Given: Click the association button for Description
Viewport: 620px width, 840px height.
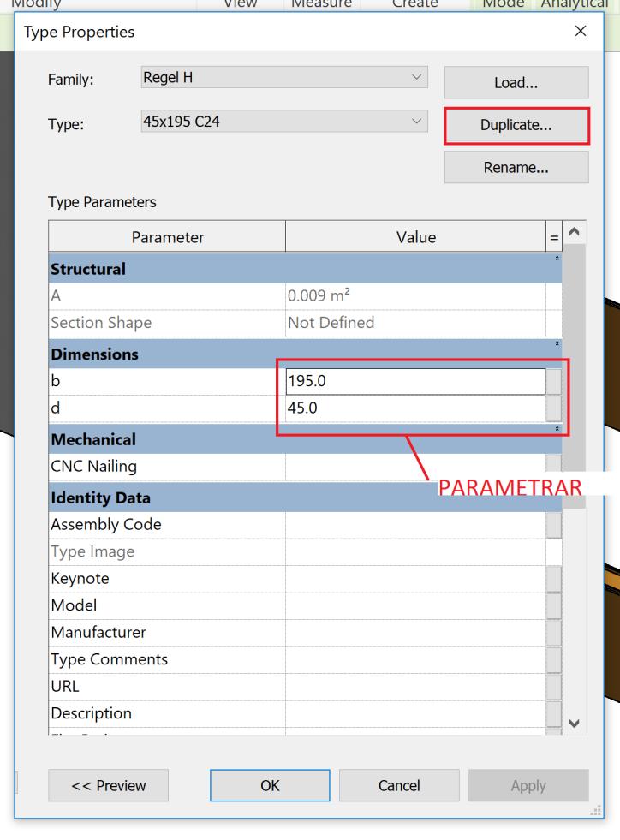Looking at the screenshot, I should 554,713.
